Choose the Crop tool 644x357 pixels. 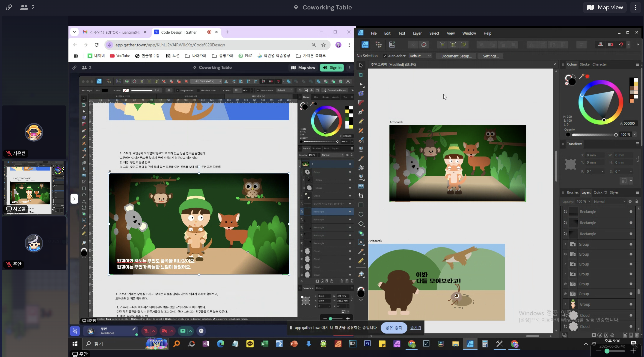361,196
